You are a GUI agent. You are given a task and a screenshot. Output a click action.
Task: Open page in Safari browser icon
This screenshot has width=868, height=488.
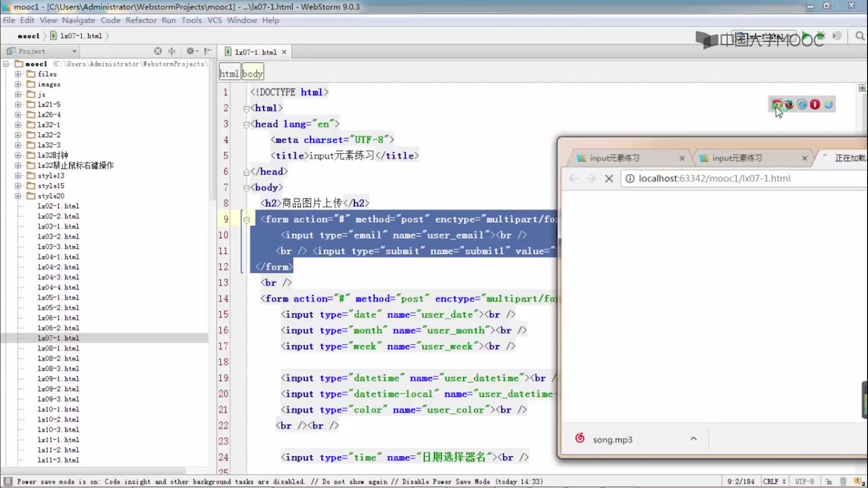coord(802,104)
